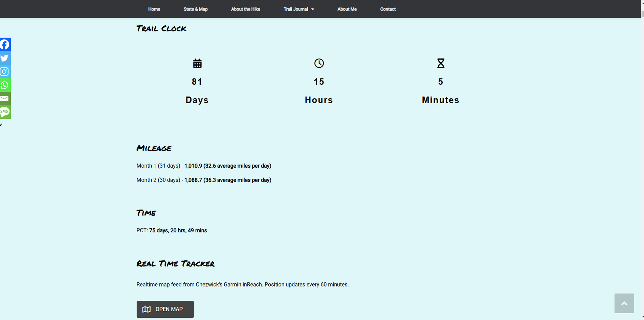Screen dimensions: 644x320
Task: Click the Twitter share icon
Action: (5, 58)
